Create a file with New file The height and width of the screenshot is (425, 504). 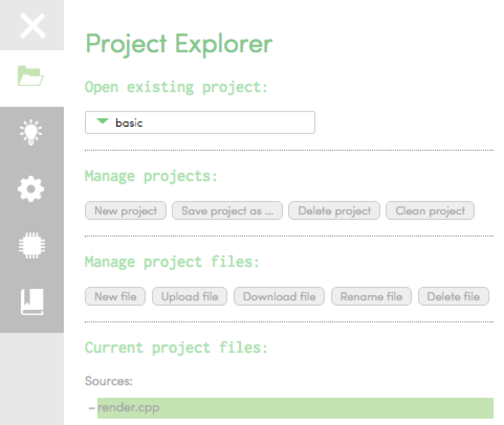[x=115, y=297]
